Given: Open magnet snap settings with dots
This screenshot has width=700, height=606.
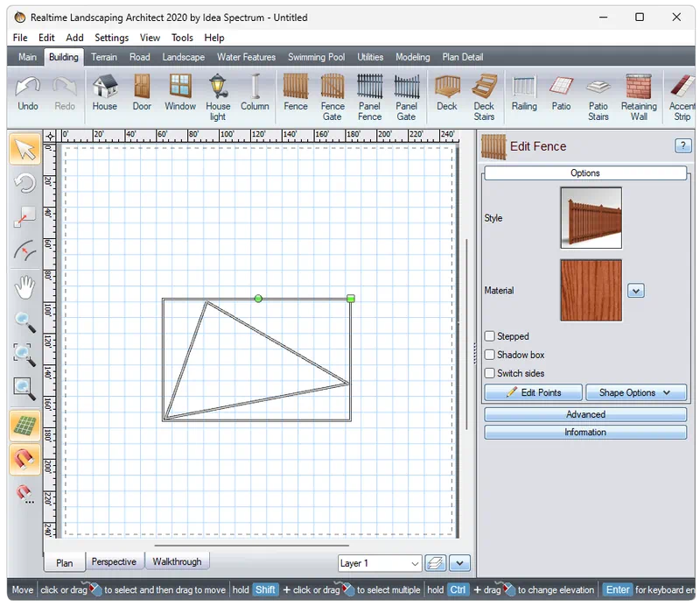Looking at the screenshot, I should click(x=25, y=494).
